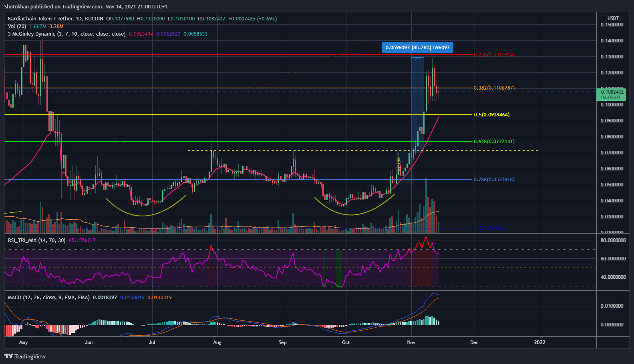The height and width of the screenshot is (364, 634).
Task: Click the daily change +0.0007425 (+0.69%)
Action: (x=253, y=19)
